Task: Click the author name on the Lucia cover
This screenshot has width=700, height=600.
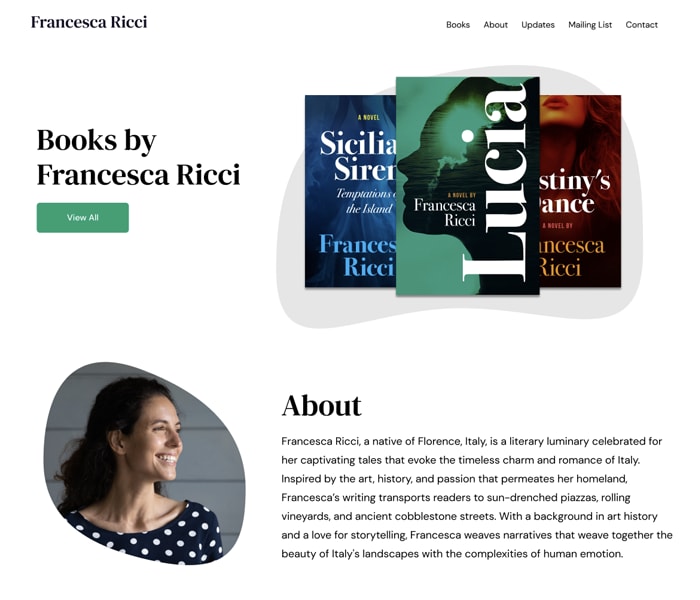Action: click(445, 212)
